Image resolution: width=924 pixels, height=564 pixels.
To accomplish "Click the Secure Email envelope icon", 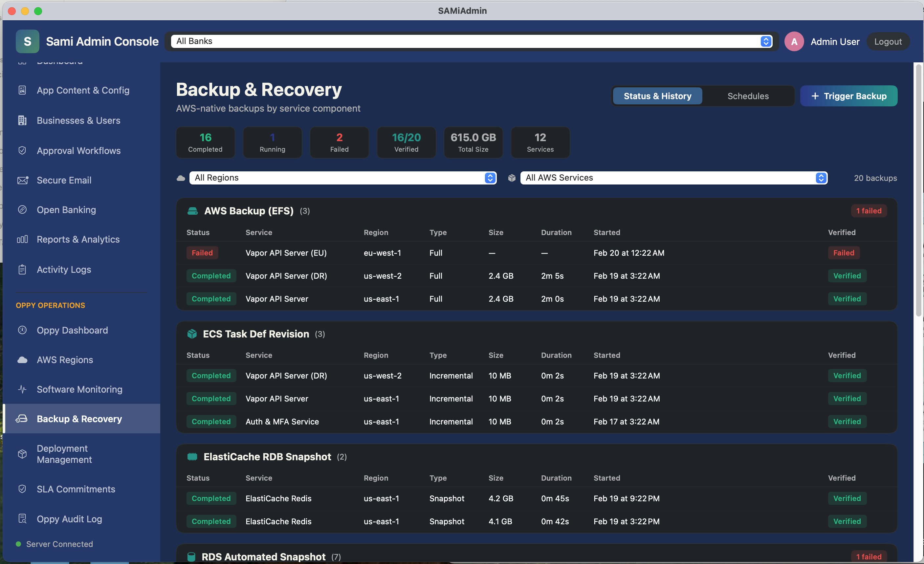I will (x=23, y=180).
